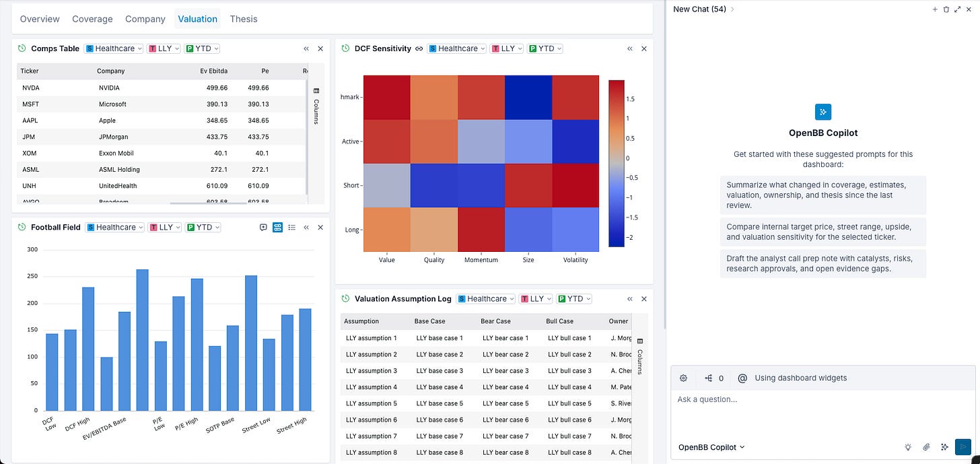
Task: Collapse the Valuation Assumption Log widget
Action: click(630, 299)
